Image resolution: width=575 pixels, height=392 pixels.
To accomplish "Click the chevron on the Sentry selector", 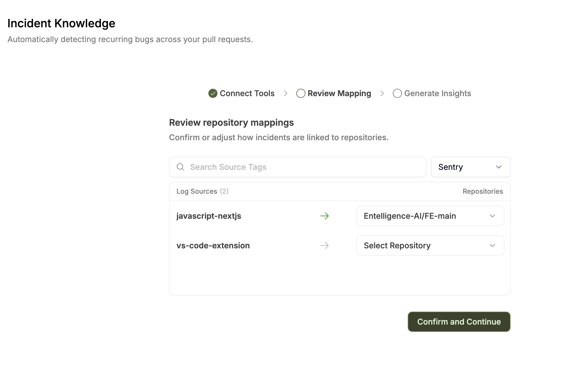I will [x=498, y=167].
